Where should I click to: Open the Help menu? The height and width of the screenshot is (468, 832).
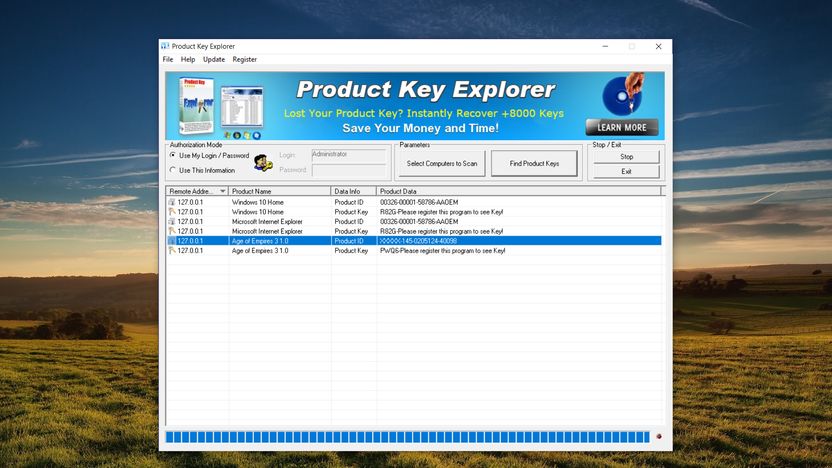click(188, 59)
